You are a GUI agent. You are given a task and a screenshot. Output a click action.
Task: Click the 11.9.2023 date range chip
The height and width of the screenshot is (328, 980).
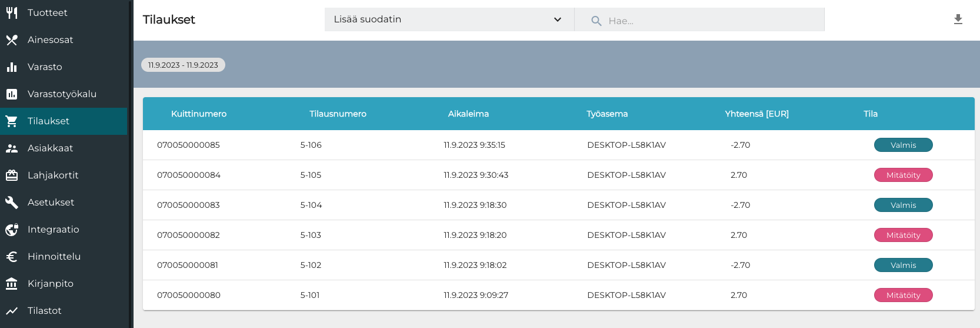pos(183,65)
